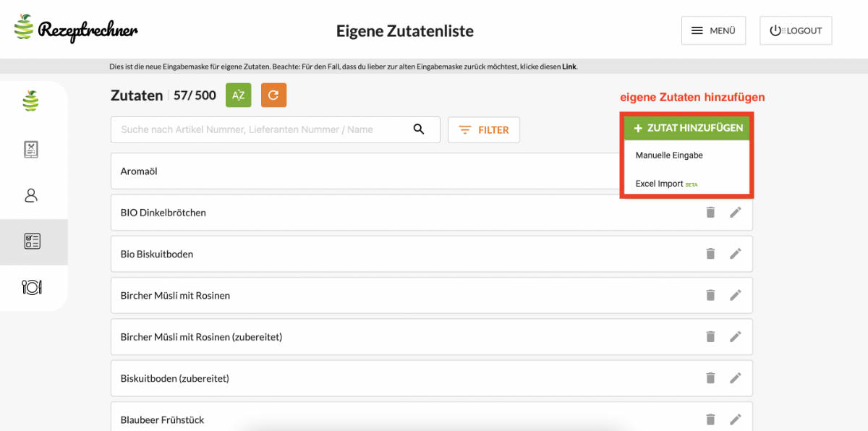
Task: Open the plate and cutlery sidebar icon
Action: [32, 287]
